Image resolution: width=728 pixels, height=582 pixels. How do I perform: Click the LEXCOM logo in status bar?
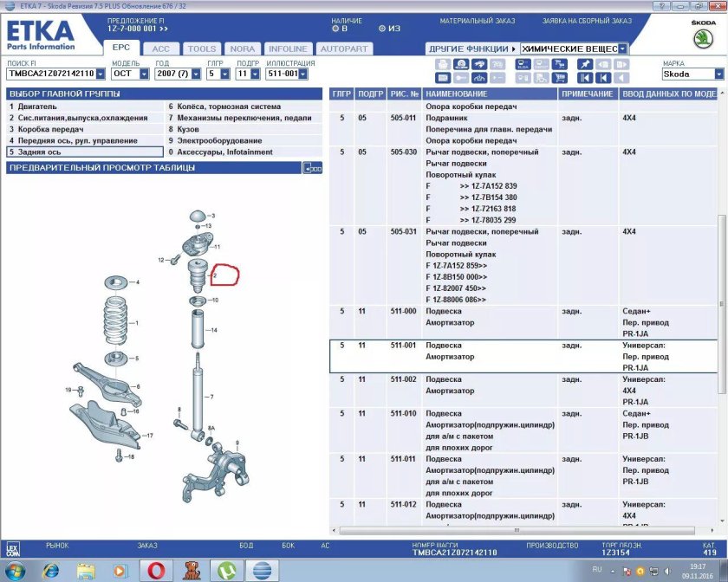[13, 550]
